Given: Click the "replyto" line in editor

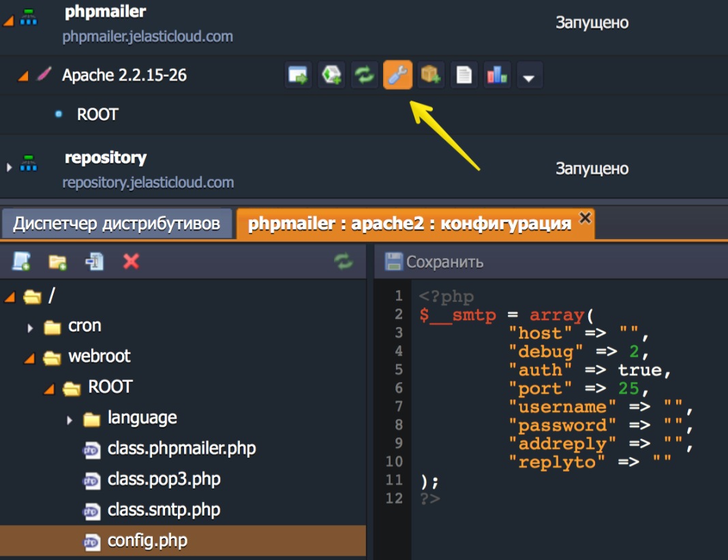Looking at the screenshot, I should tap(590, 462).
